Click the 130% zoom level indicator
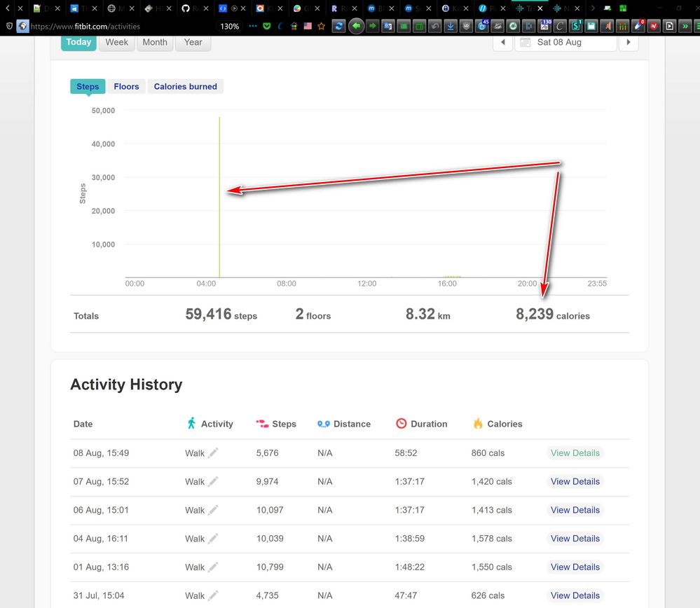 [229, 27]
